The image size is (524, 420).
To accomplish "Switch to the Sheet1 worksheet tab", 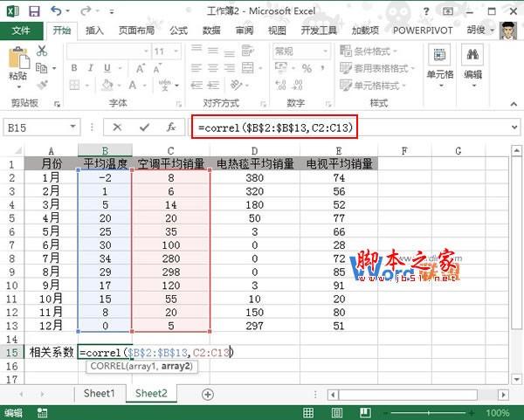I will 100,394.
